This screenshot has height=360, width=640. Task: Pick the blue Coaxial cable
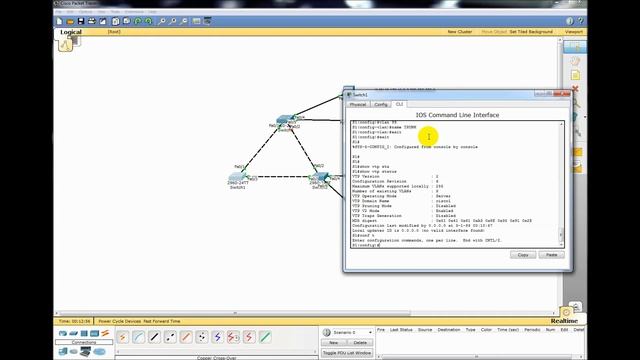(218, 337)
